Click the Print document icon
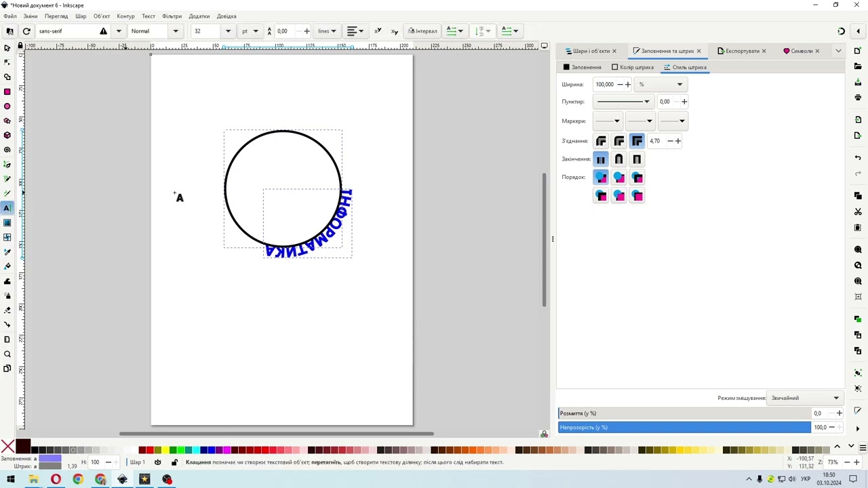The width and height of the screenshot is (868, 488). [858, 97]
